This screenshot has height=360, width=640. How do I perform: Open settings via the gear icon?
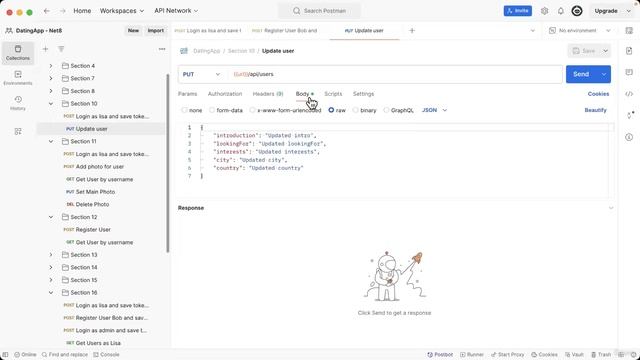point(544,11)
